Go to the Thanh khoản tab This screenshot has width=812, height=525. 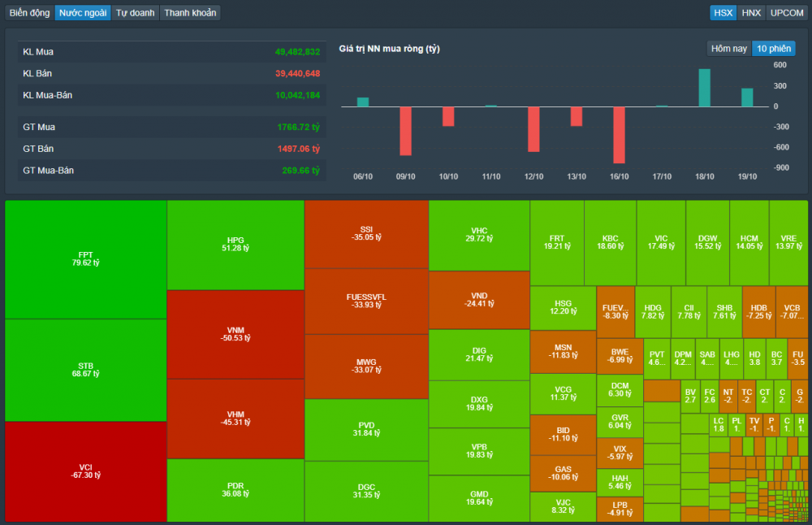tap(190, 13)
